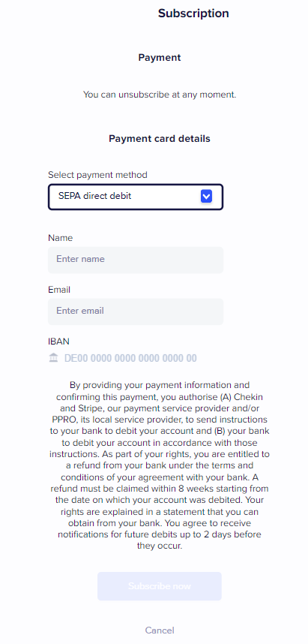The height and width of the screenshot is (644, 308).
Task: Click the Subscribe now button
Action: [159, 586]
